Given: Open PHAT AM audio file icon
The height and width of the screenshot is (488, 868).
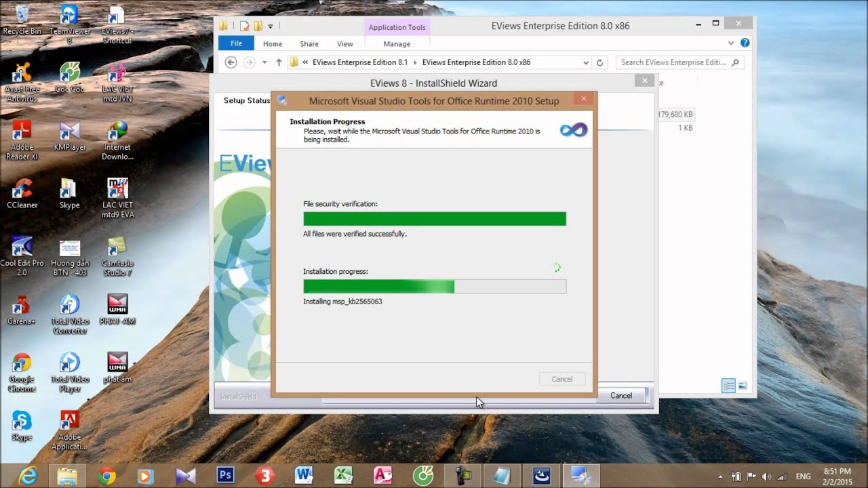Looking at the screenshot, I should tap(117, 310).
